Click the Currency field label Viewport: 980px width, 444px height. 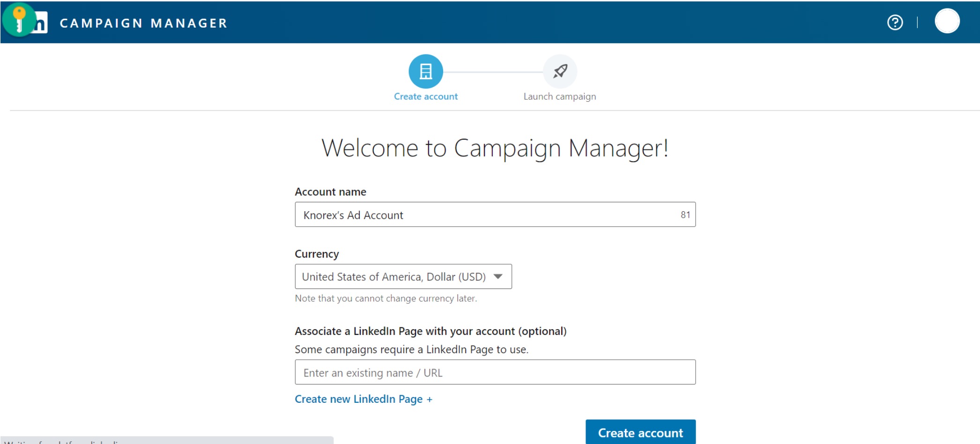pyautogui.click(x=317, y=254)
